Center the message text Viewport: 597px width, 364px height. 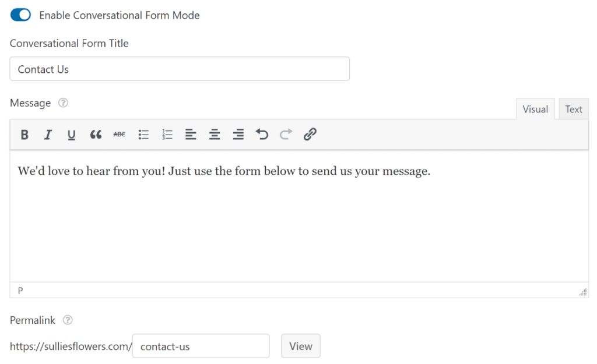[x=215, y=135]
